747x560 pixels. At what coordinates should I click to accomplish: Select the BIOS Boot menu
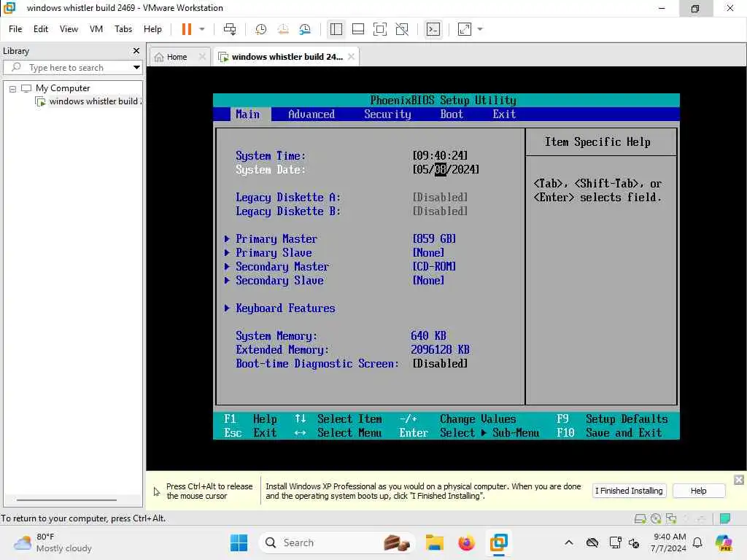pos(452,114)
